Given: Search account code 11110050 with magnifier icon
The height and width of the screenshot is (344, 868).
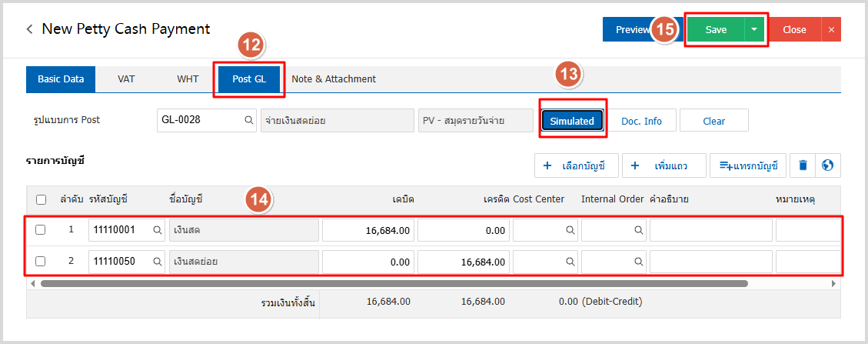Looking at the screenshot, I should 157,262.
